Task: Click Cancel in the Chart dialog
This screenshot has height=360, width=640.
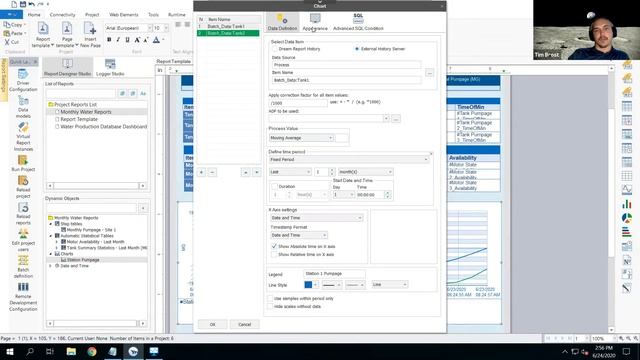Action: click(244, 324)
